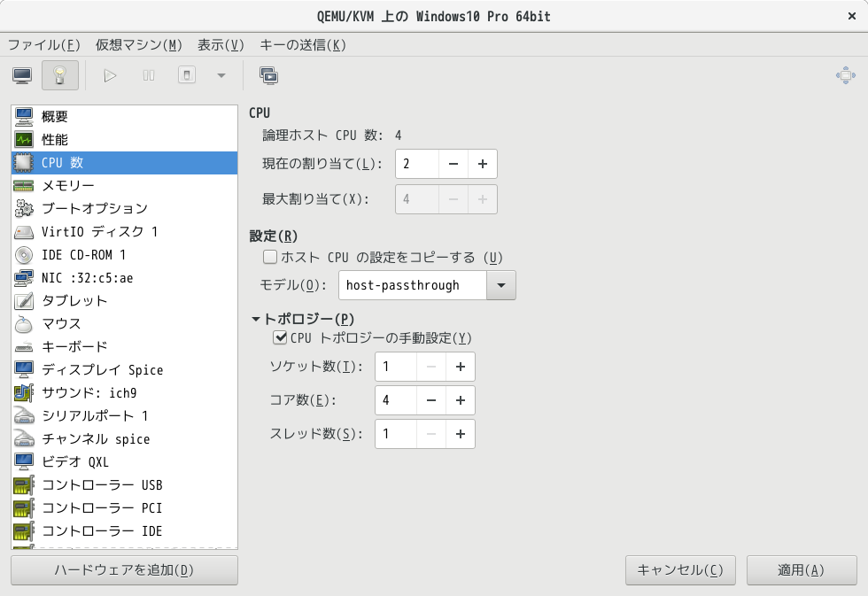Select NIC :32:c5:ae device

pyautogui.click(x=125, y=278)
